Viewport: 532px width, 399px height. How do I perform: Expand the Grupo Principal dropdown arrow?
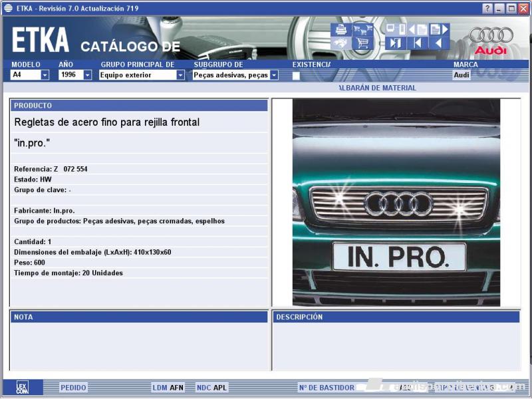click(180, 75)
